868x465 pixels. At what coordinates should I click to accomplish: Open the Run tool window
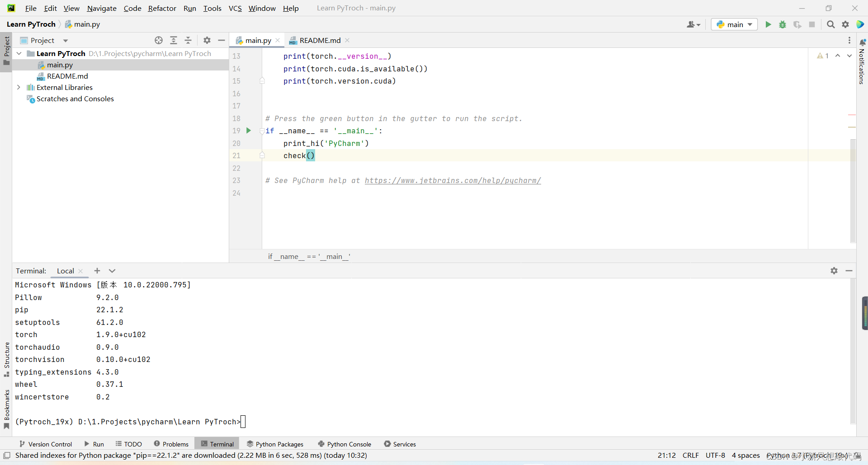[94, 444]
